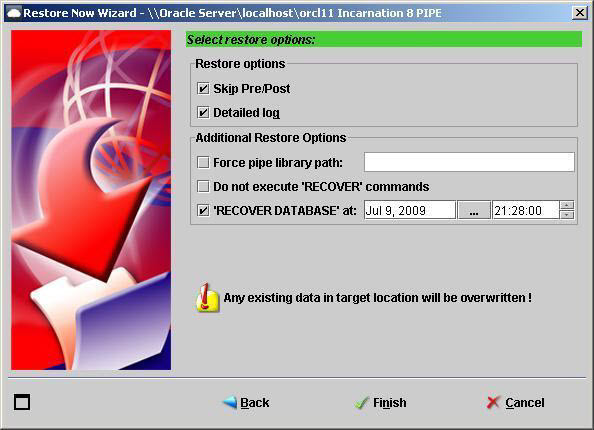Click the black square icon at bottom-left
This screenshot has height=430, width=594.
click(x=22, y=402)
